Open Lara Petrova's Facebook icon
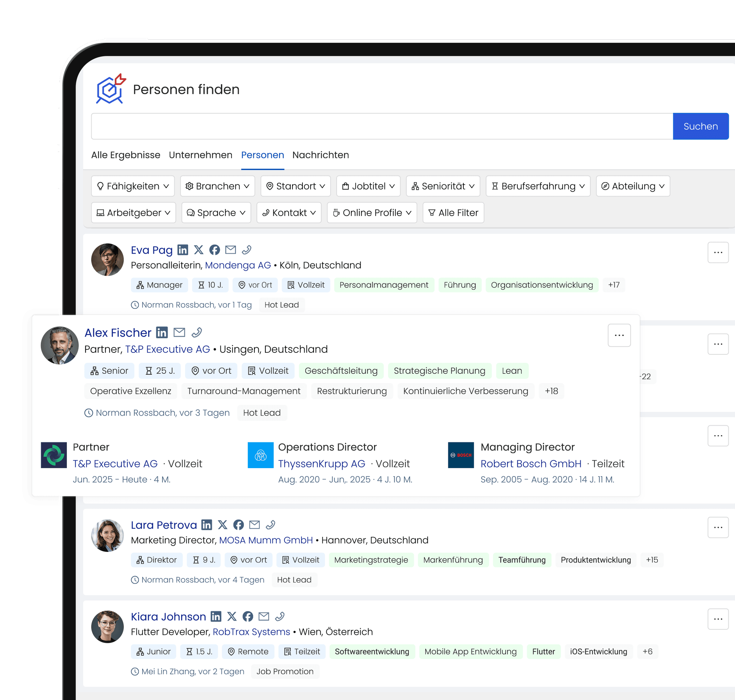Viewport: 735px width, 700px height. [x=239, y=525]
